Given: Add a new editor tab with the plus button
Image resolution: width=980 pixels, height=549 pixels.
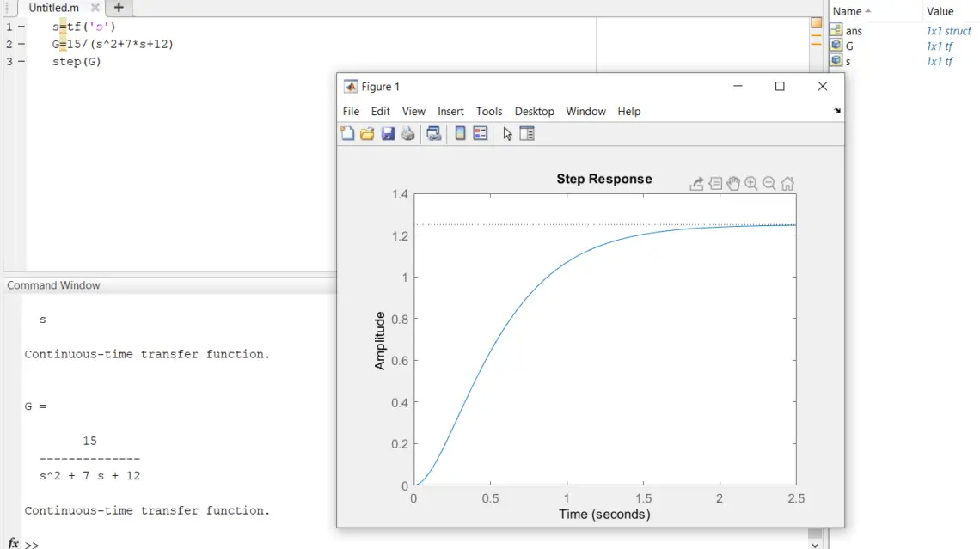Looking at the screenshot, I should click(x=119, y=8).
